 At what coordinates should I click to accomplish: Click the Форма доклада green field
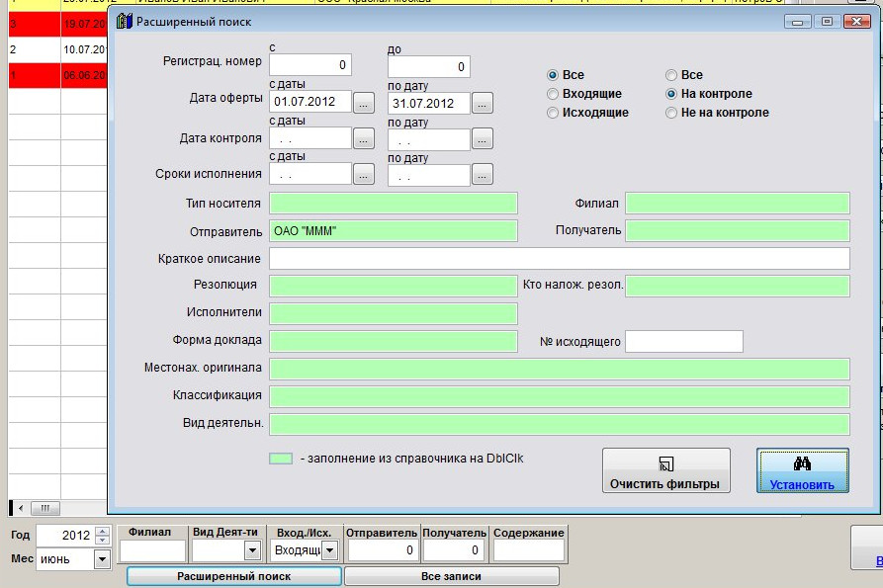(394, 341)
